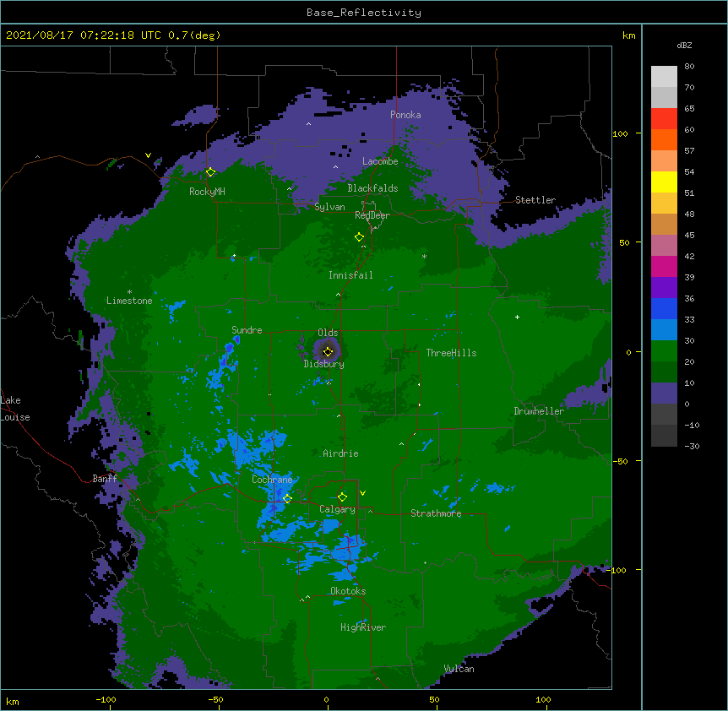Click the yellow diamond marker below RedDeer
This screenshot has height=711, width=728.
point(359,237)
